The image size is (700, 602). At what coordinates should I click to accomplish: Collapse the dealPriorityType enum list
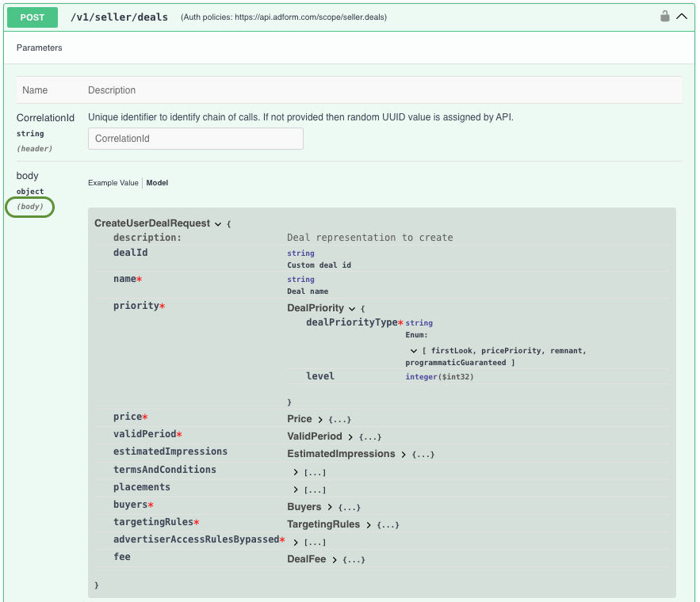[x=413, y=351]
